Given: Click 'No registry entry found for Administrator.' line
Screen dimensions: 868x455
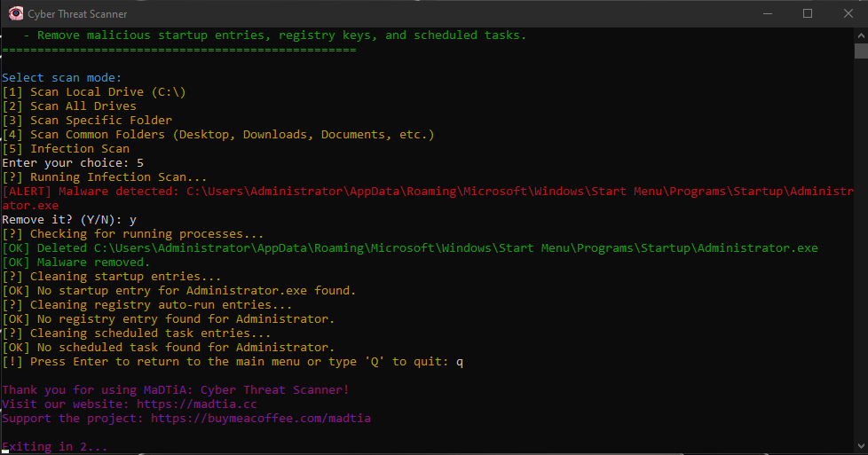Looking at the screenshot, I should click(169, 318).
